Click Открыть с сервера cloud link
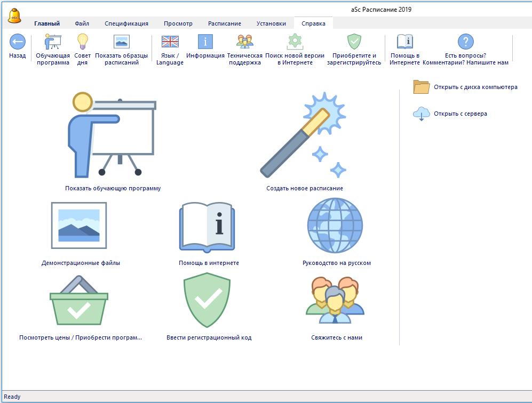532x403 pixels. click(x=460, y=114)
